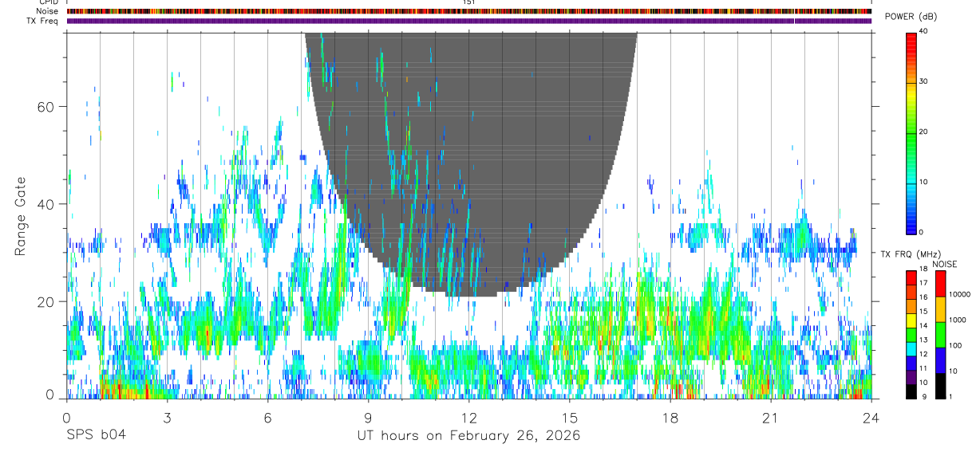Click x-axis tick label '6'
The image size is (980, 452).
(267, 418)
